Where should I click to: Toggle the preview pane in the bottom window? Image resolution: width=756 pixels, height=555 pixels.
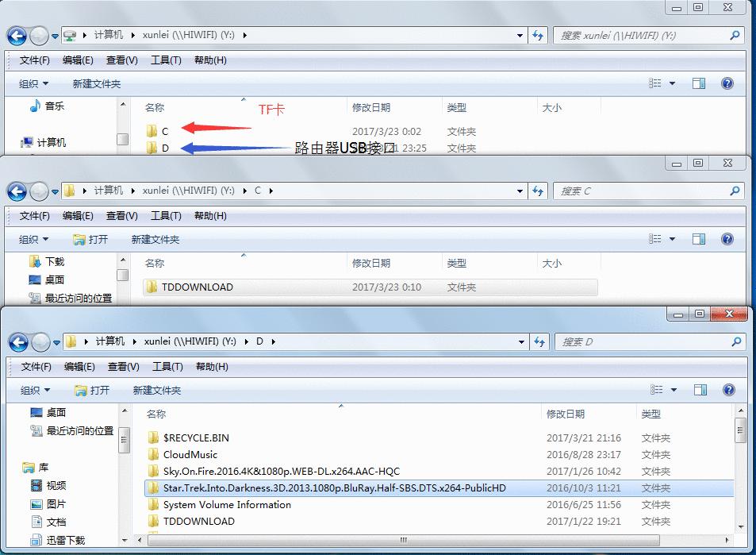tap(699, 389)
